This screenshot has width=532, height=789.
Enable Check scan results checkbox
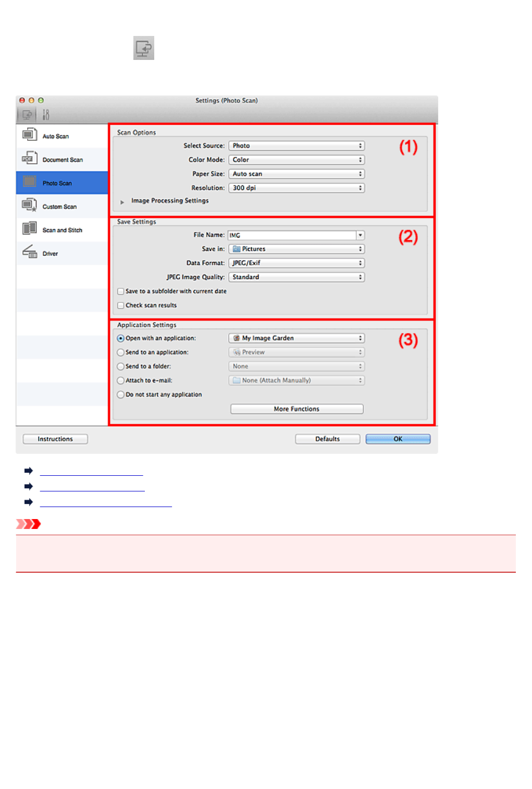(121, 305)
